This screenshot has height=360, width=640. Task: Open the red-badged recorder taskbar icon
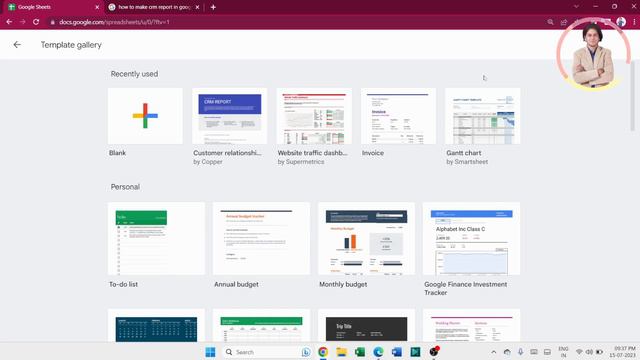tap(434, 351)
